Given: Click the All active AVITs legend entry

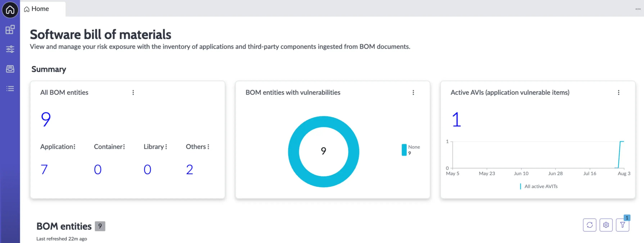Looking at the screenshot, I should coord(539,186).
